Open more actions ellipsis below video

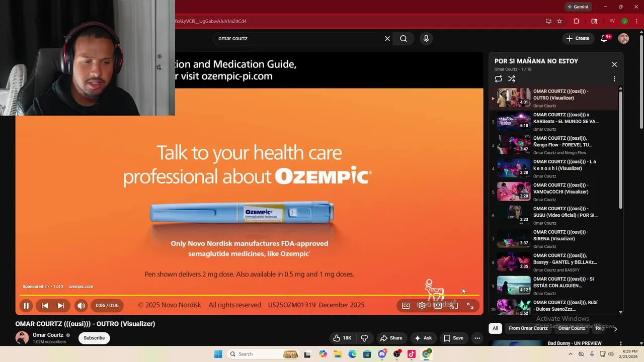click(x=477, y=338)
